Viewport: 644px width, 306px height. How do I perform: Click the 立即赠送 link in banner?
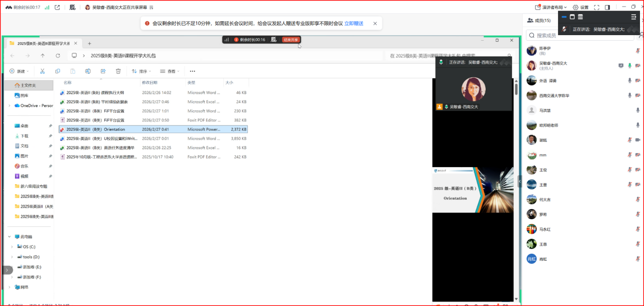point(354,23)
